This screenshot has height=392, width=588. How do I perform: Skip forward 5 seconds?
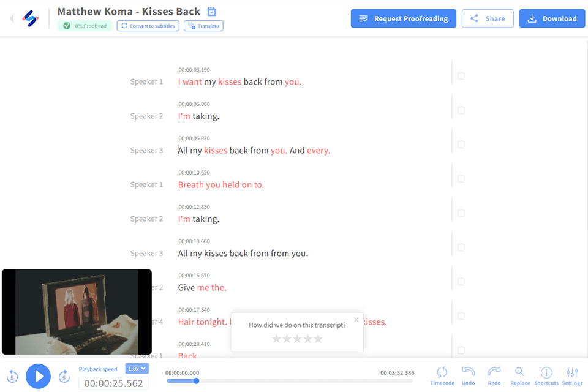point(64,376)
